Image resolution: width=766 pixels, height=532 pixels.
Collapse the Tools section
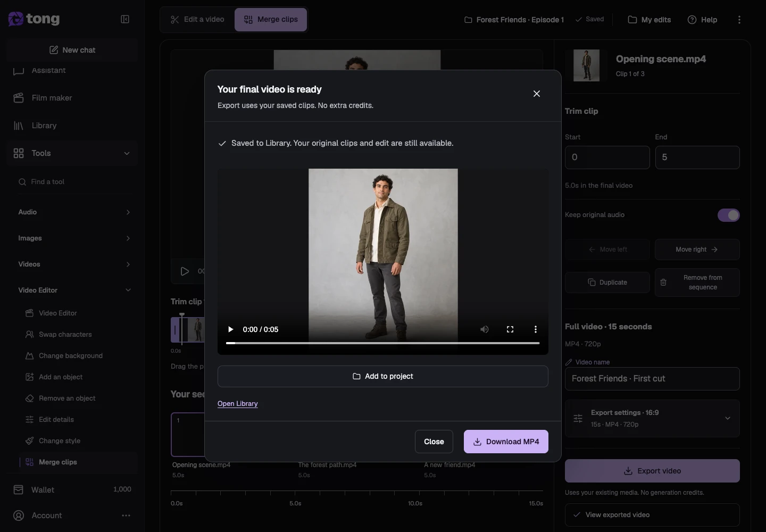(72, 153)
